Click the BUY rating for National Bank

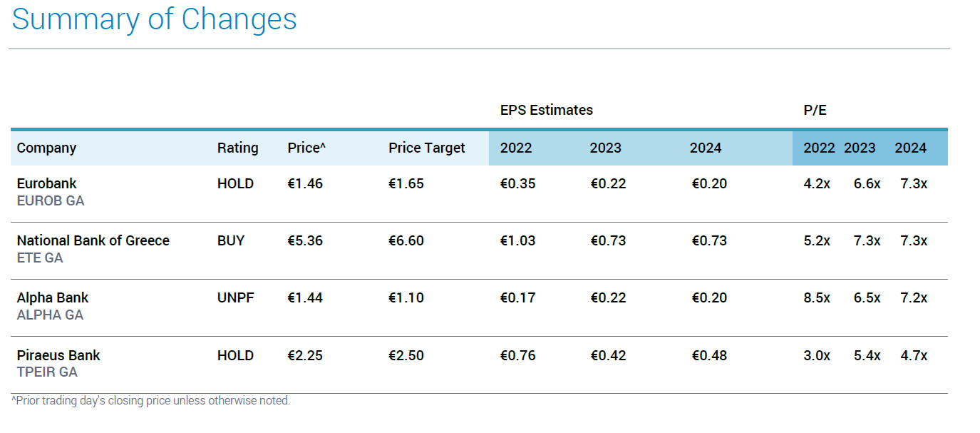click(x=231, y=240)
